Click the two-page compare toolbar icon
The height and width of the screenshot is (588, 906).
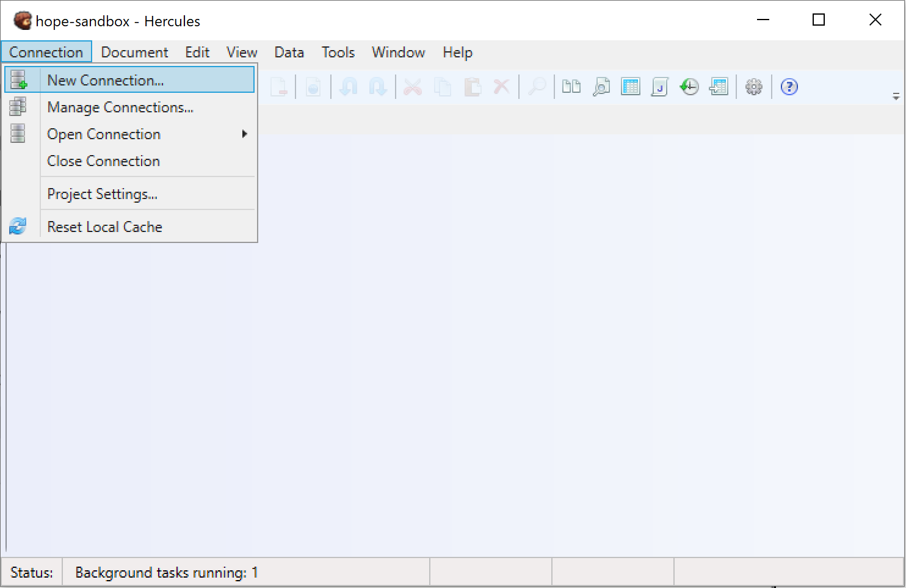click(571, 87)
